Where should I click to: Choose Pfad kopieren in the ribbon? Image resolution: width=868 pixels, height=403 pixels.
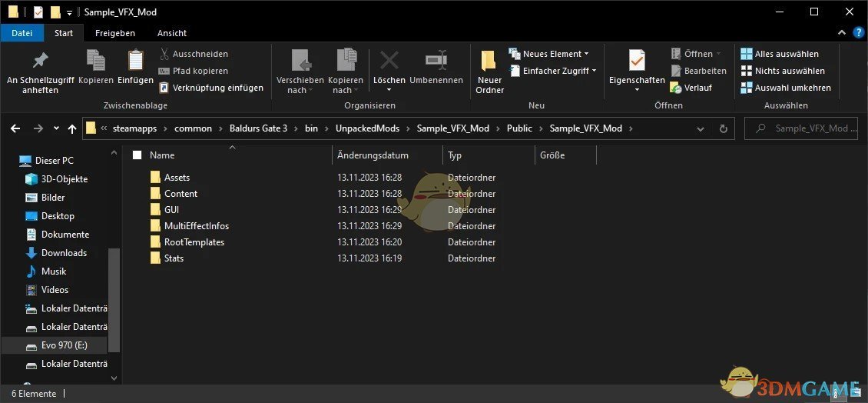[193, 71]
